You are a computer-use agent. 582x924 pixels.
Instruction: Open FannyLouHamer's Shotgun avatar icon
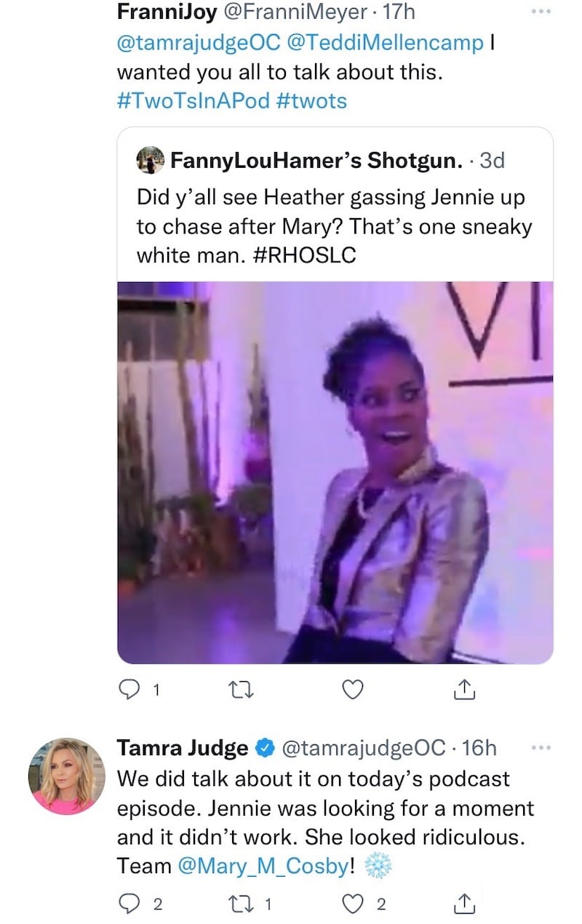click(x=151, y=161)
